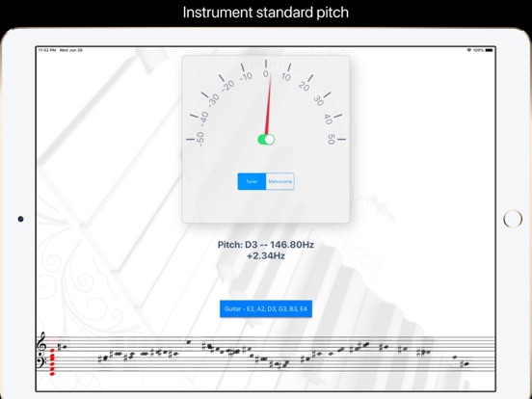Click the Pitch: D3 -- 146.80Hz readout
Viewport: 532px width, 399px height.
pos(266,245)
